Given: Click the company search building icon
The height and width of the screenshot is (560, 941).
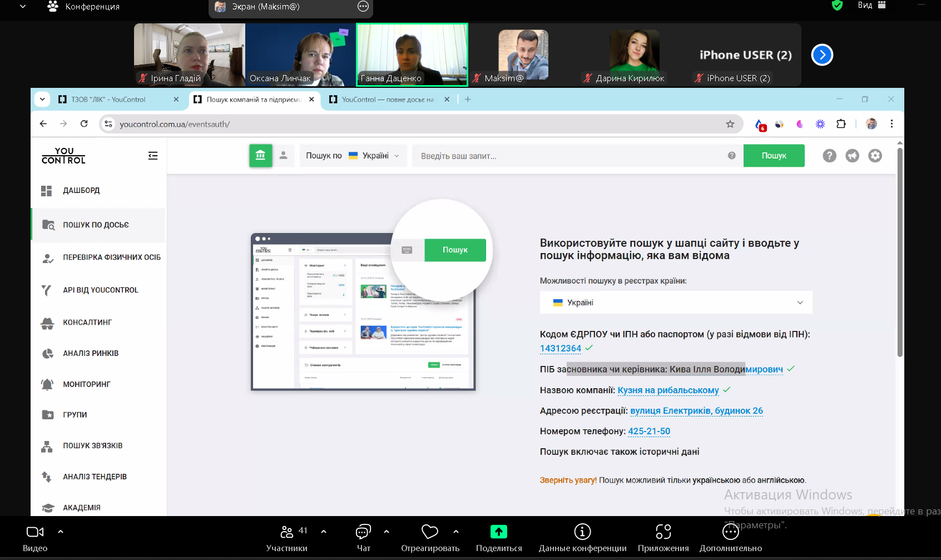Looking at the screenshot, I should (260, 156).
